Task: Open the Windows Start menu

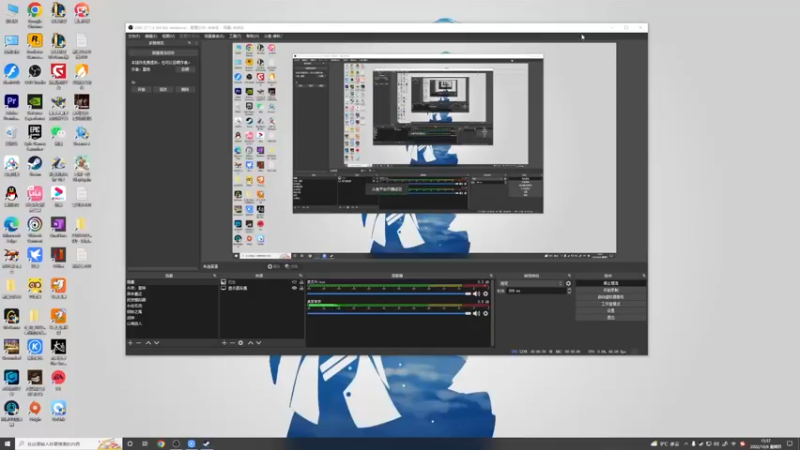Action: 7,444
